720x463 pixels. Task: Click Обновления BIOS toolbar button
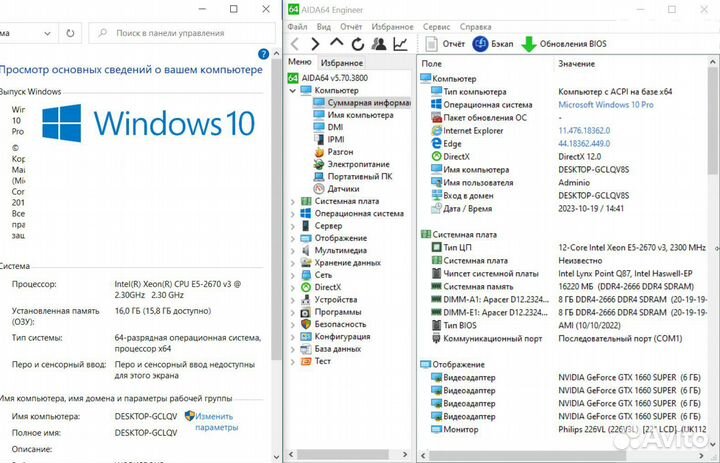(x=564, y=44)
